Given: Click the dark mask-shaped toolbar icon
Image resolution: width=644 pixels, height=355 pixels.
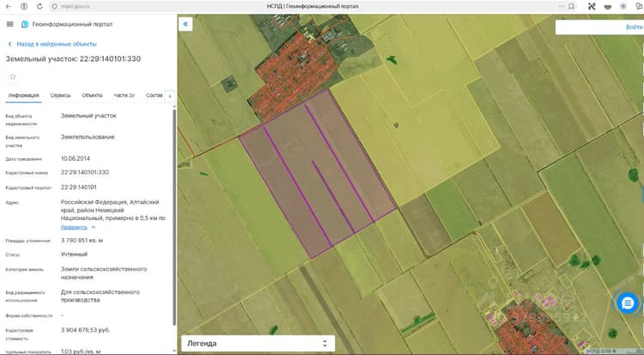Looking at the screenshot, I should pos(608,7).
